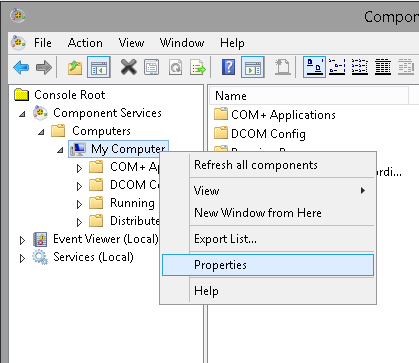Select COM+ Applications text in list pane
The height and width of the screenshot is (363, 419).
pos(283,115)
